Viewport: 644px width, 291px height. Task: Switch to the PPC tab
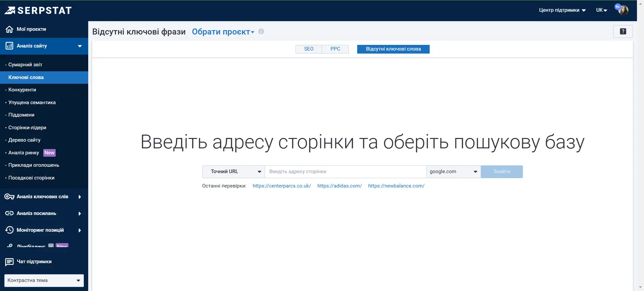[335, 49]
